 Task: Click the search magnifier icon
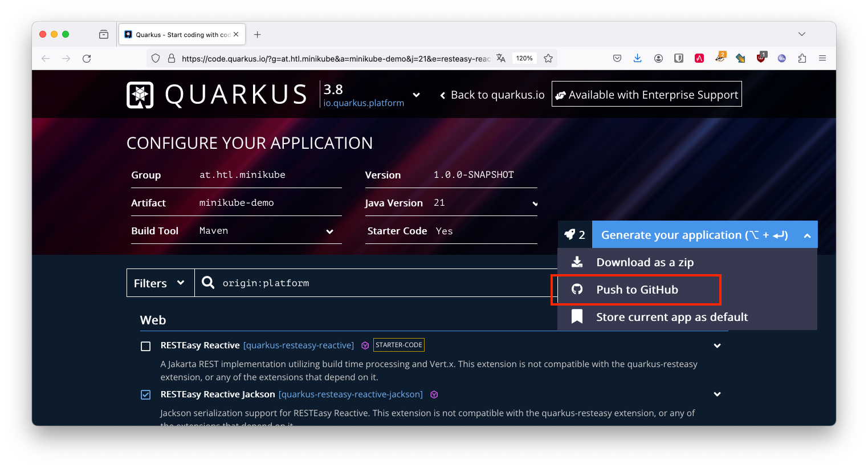pos(208,283)
